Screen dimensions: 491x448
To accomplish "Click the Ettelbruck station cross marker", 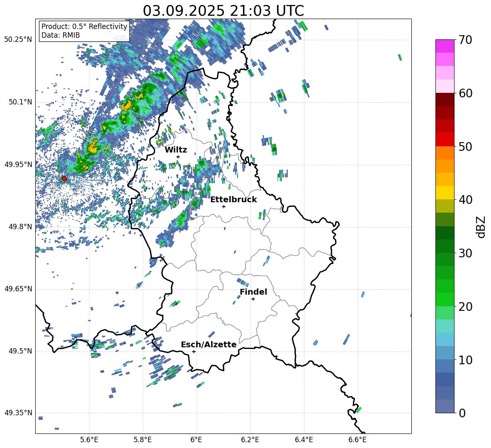I will 224,206.
